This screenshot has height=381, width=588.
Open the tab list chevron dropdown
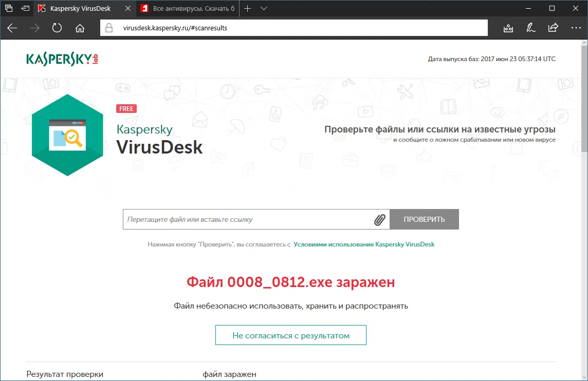point(264,8)
